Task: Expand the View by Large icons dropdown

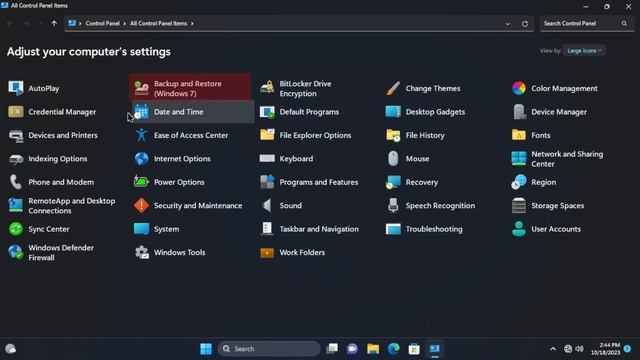Action: (x=584, y=51)
